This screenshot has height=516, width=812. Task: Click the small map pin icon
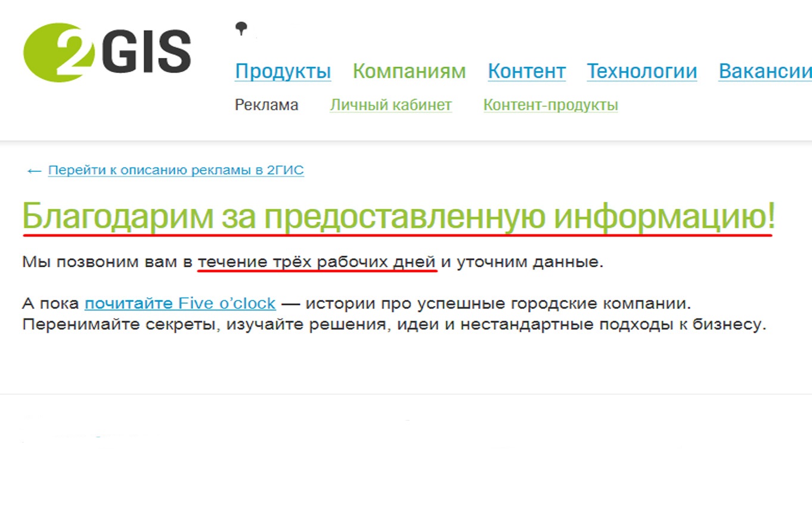[241, 27]
